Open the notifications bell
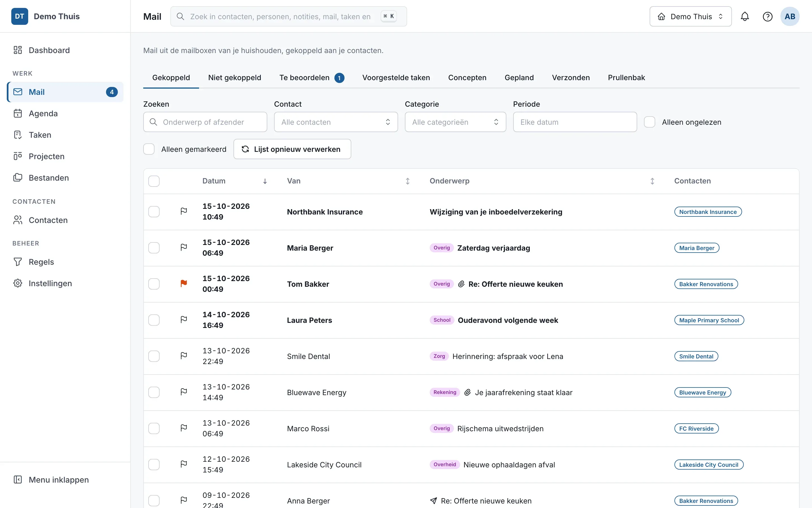 coord(745,16)
